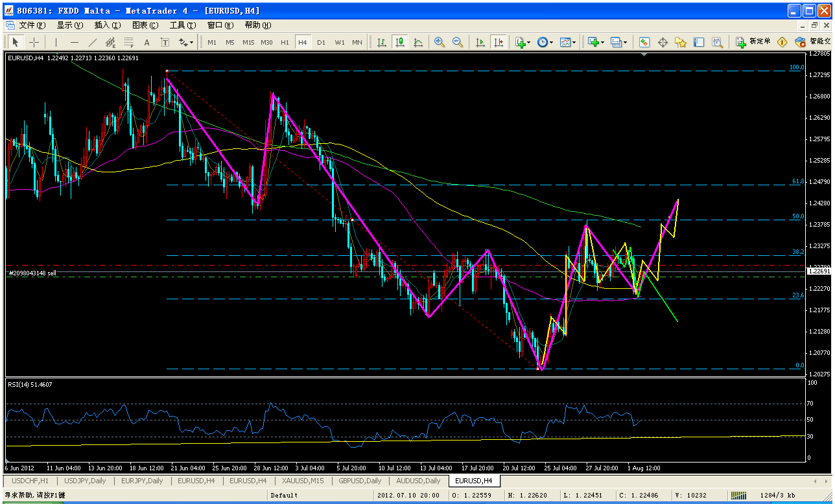Viewport: 835px width, 504px height.
Task: Switch to the AUDUSD,Daily chart tab
Action: point(417,481)
